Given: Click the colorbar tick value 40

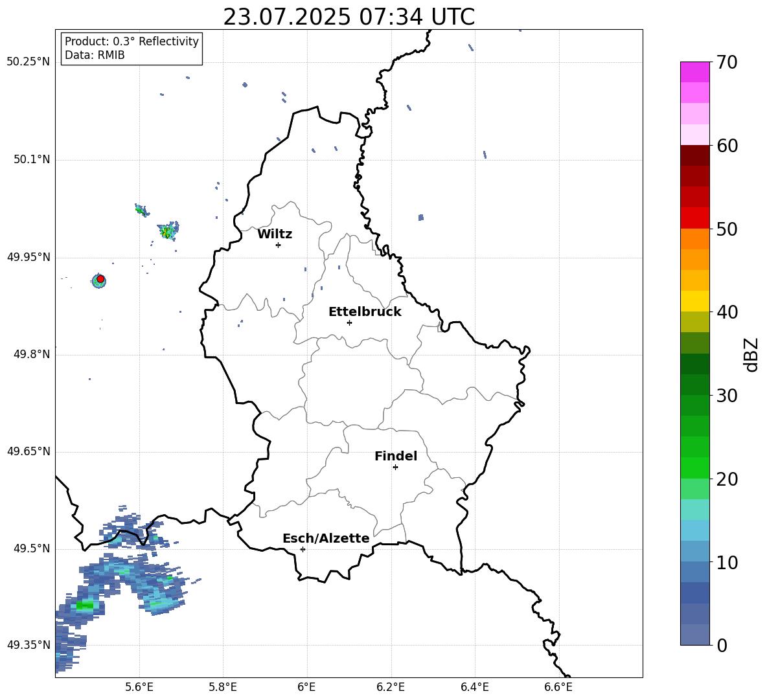Looking at the screenshot, I should [727, 312].
